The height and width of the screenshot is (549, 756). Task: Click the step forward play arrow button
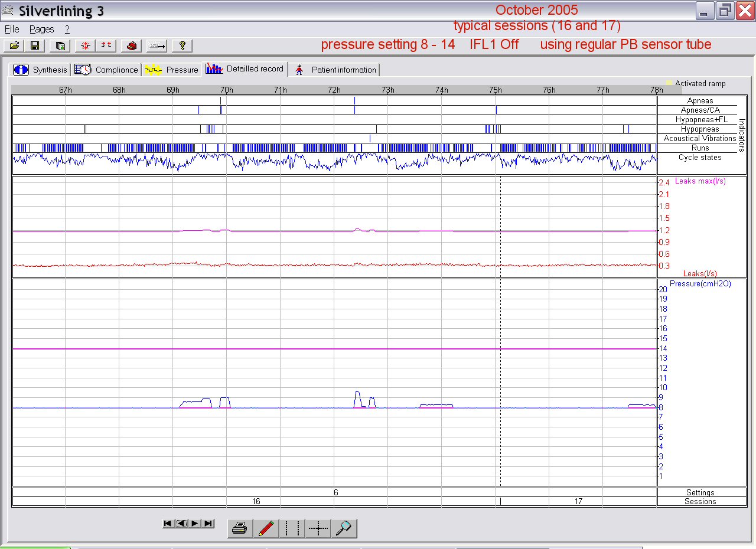[x=195, y=524]
